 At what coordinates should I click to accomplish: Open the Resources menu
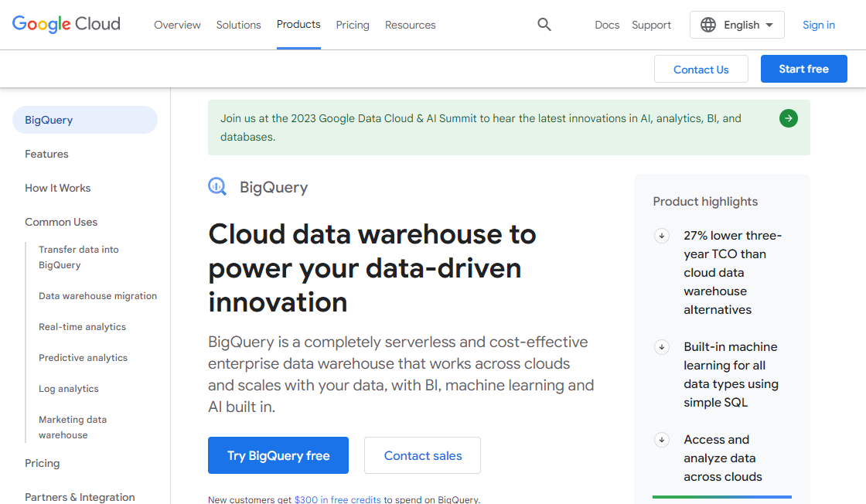pos(411,25)
